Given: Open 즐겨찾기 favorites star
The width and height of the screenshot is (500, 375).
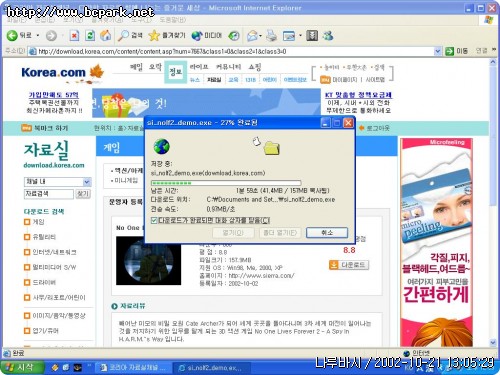Looking at the screenshot, I should tap(167, 35).
